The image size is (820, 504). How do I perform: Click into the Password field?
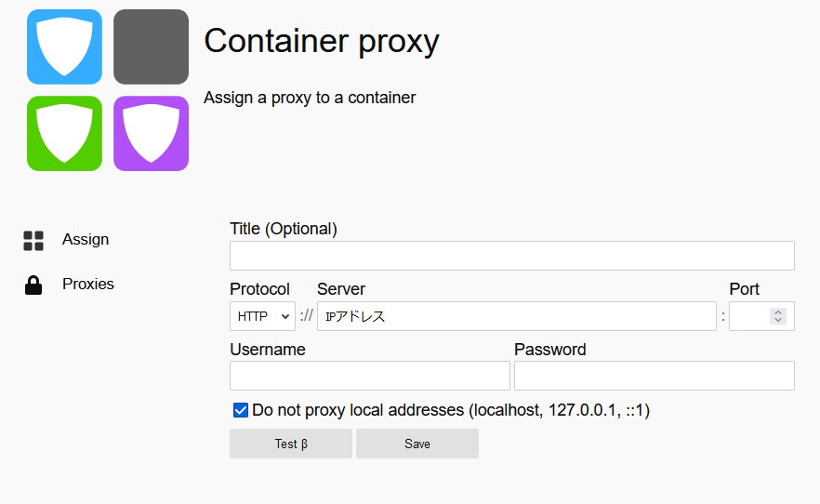[655, 376]
